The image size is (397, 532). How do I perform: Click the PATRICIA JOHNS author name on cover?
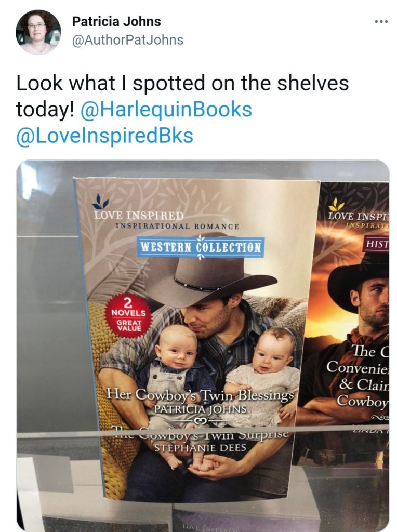point(200,409)
